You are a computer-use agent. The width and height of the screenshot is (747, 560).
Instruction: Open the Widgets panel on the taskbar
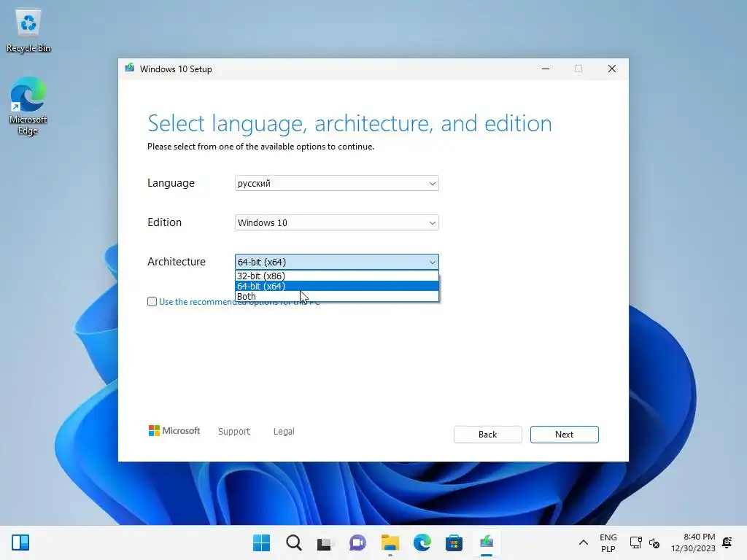20,542
